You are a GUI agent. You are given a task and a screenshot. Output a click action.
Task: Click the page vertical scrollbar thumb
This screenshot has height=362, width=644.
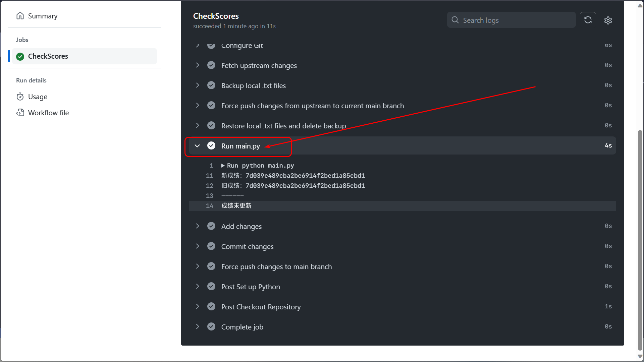pyautogui.click(x=640, y=240)
